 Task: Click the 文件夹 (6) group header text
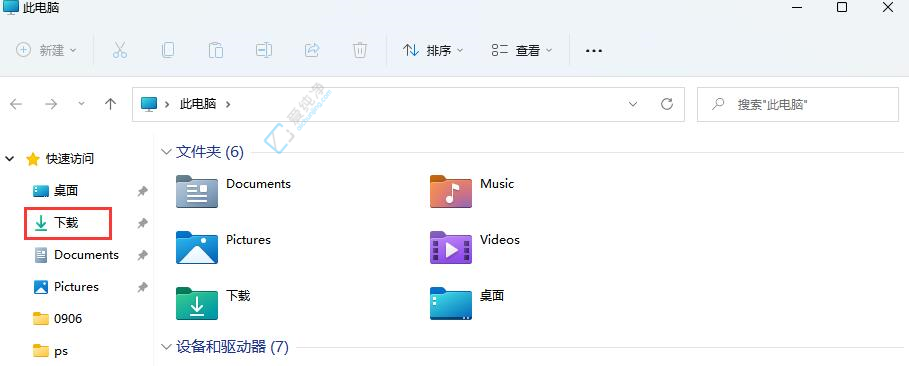pyautogui.click(x=210, y=152)
